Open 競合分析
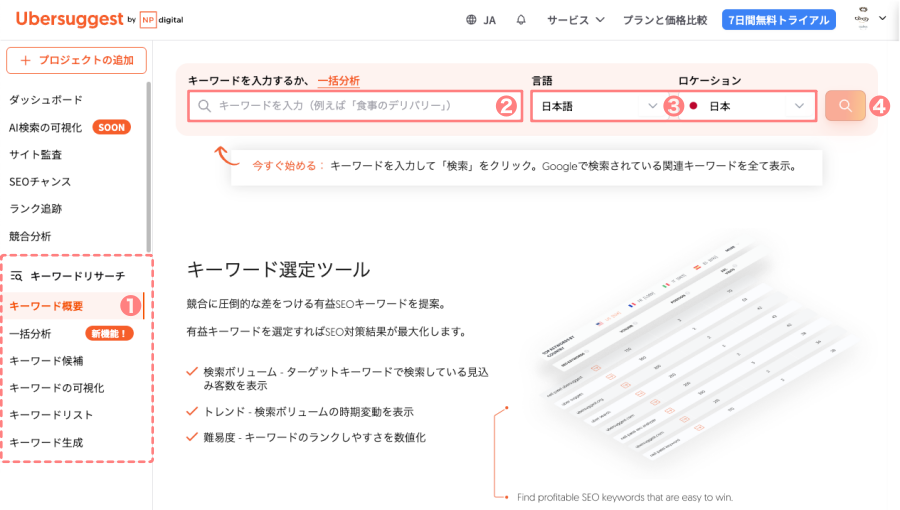This screenshot has width=900, height=510. pos(30,236)
